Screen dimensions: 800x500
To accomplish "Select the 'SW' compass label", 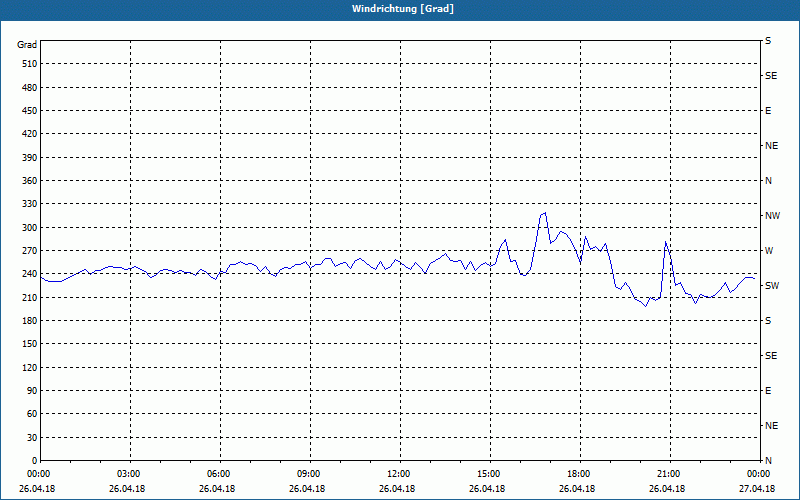I will coord(772,286).
